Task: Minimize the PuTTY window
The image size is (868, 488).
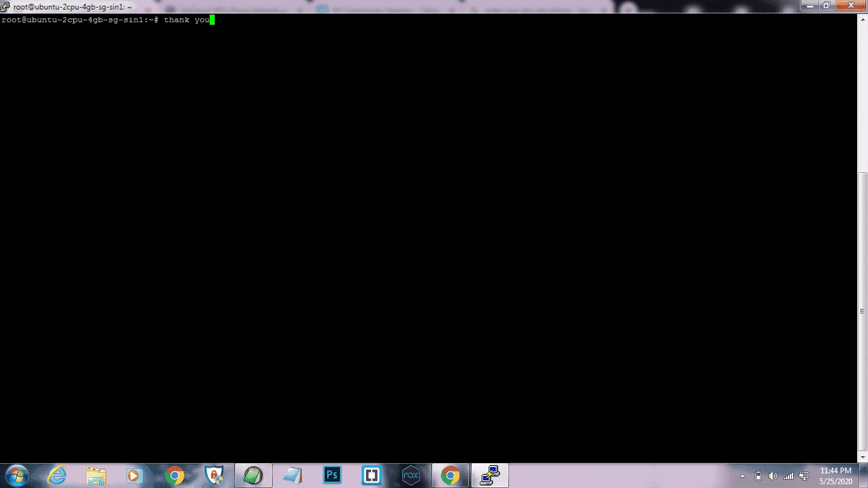Action: point(811,6)
